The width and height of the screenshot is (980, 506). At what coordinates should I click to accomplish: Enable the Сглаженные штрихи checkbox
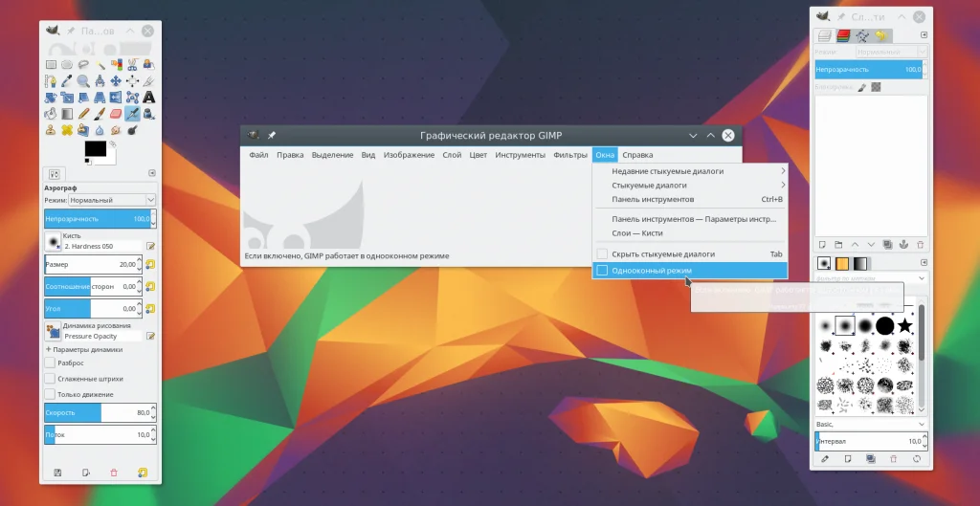(x=50, y=379)
